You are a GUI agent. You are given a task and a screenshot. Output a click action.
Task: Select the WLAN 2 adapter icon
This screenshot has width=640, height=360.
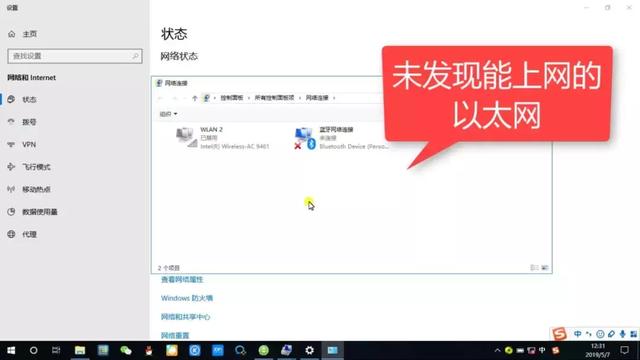(187, 137)
